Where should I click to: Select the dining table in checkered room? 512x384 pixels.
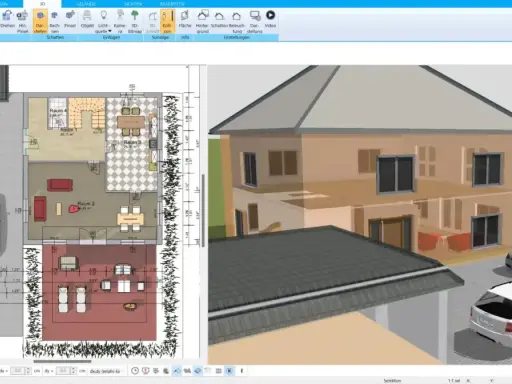(x=131, y=122)
